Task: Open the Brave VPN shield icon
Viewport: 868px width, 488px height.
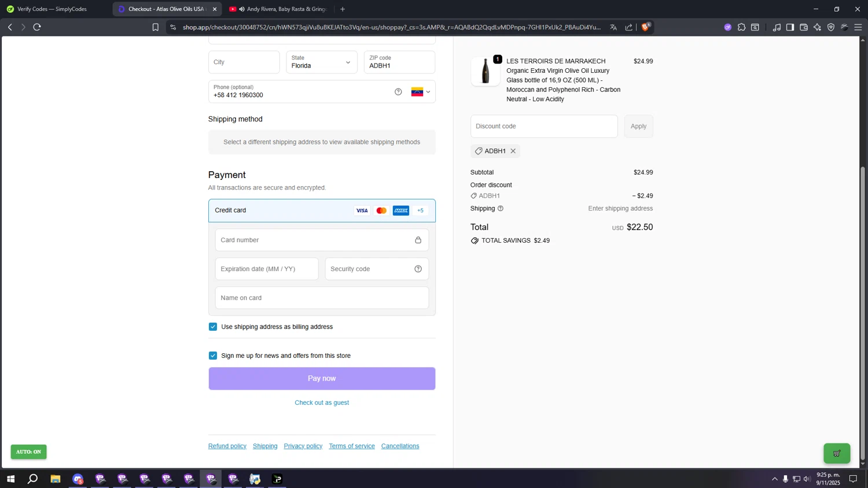Action: pos(831,27)
